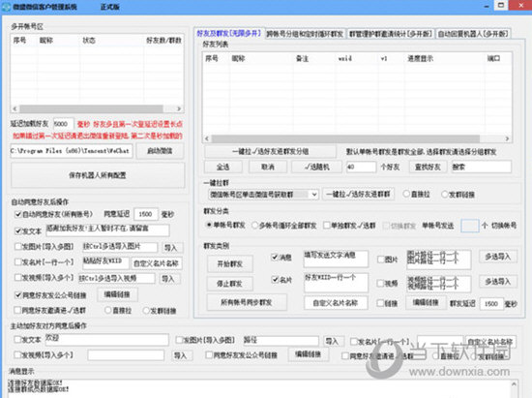Click right arrow of account list scrollbar

(179, 108)
